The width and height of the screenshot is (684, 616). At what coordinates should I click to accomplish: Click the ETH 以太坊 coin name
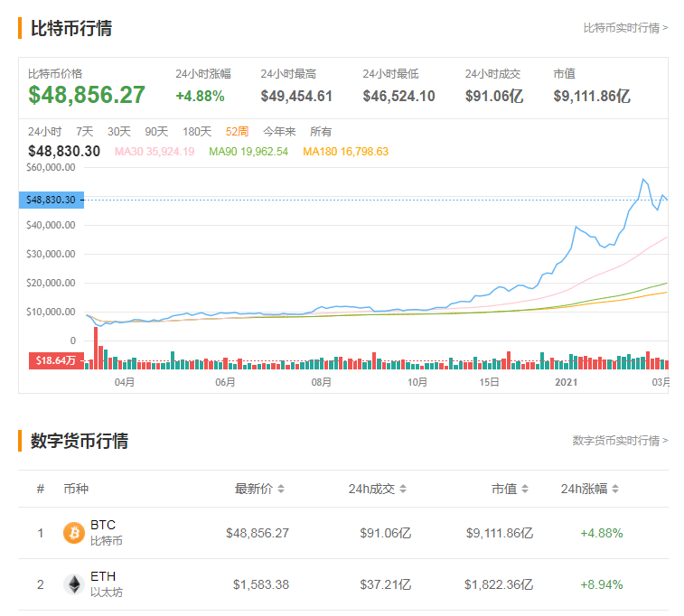107,584
